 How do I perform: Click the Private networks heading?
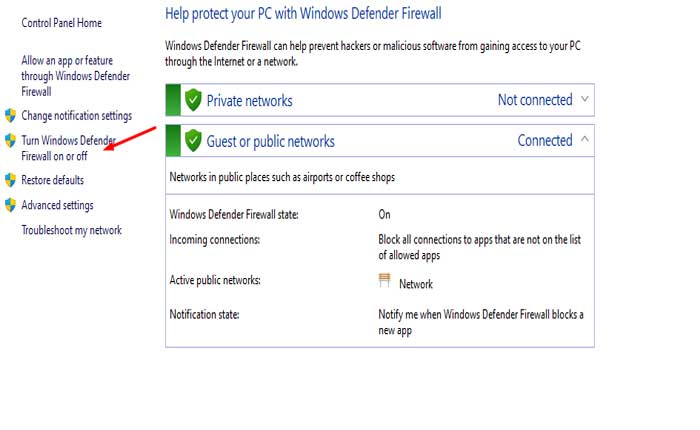[x=249, y=100]
